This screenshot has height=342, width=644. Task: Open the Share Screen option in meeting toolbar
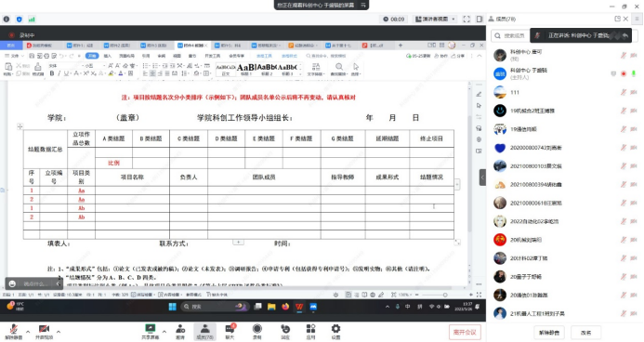tap(150, 331)
